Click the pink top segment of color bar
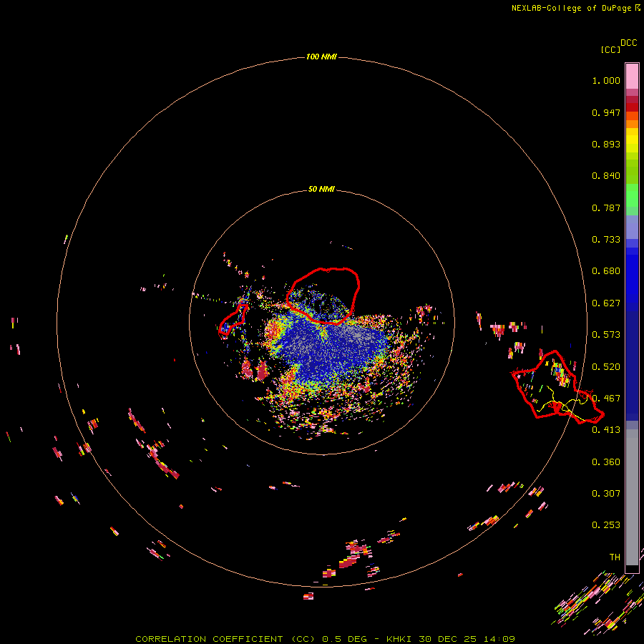 coord(632,77)
